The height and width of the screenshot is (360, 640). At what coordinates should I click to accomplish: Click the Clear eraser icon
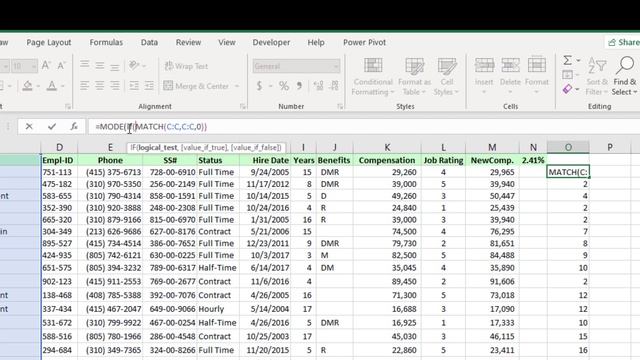pyautogui.click(x=567, y=89)
